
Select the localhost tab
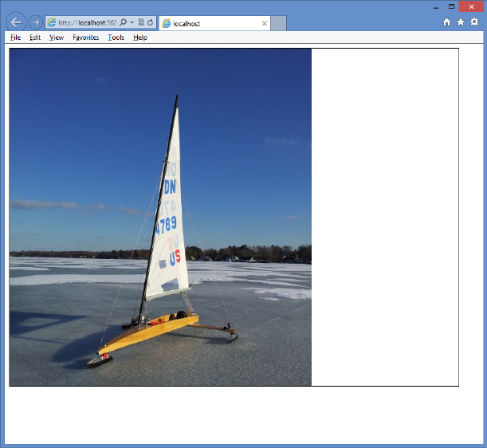click(214, 23)
